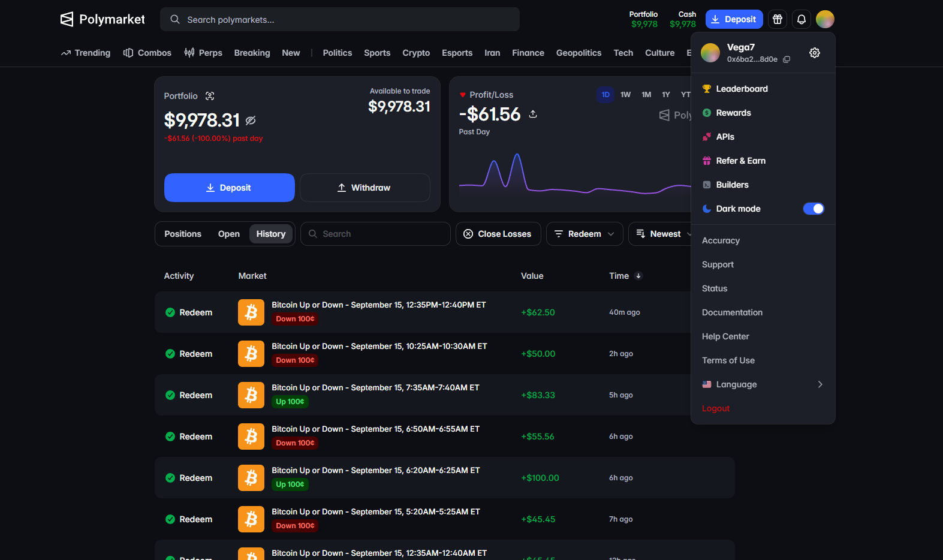The height and width of the screenshot is (560, 943).
Task: Focus history Search input
Action: coord(375,234)
